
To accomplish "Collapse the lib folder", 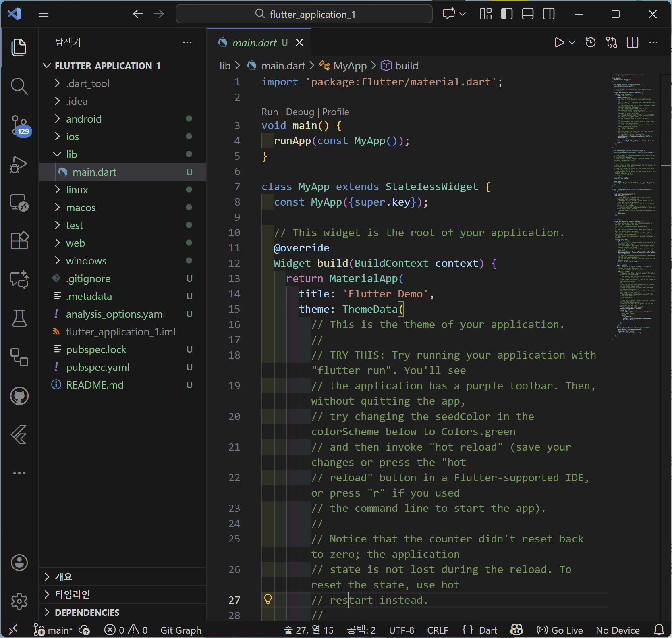I will pyautogui.click(x=122, y=154).
